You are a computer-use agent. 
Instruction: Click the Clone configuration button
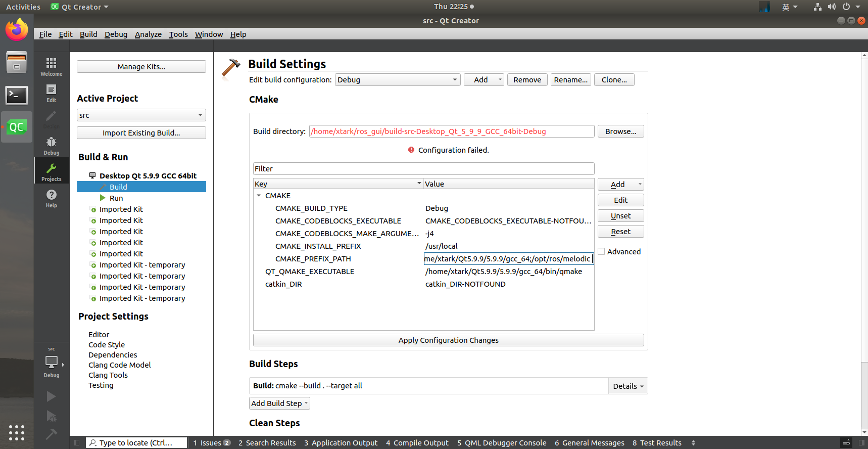(x=614, y=80)
